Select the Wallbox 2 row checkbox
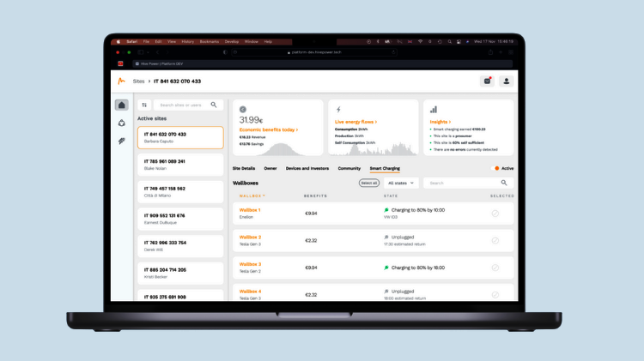 click(x=495, y=240)
